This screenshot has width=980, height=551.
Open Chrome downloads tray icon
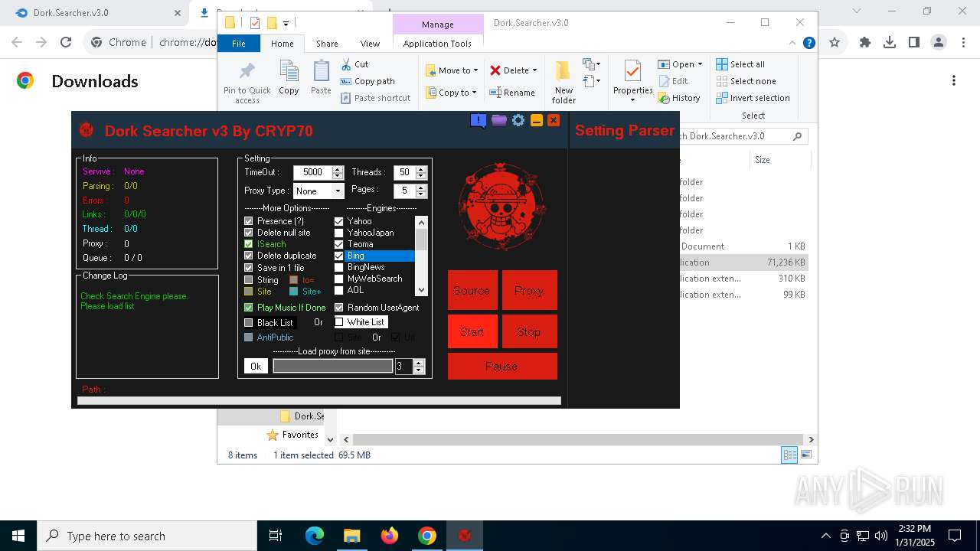click(890, 43)
